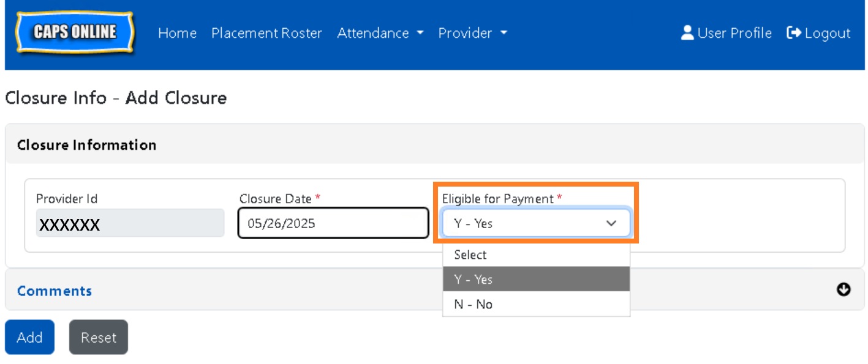Image resolution: width=868 pixels, height=364 pixels.
Task: Click the Provider Id field
Action: coord(130,224)
